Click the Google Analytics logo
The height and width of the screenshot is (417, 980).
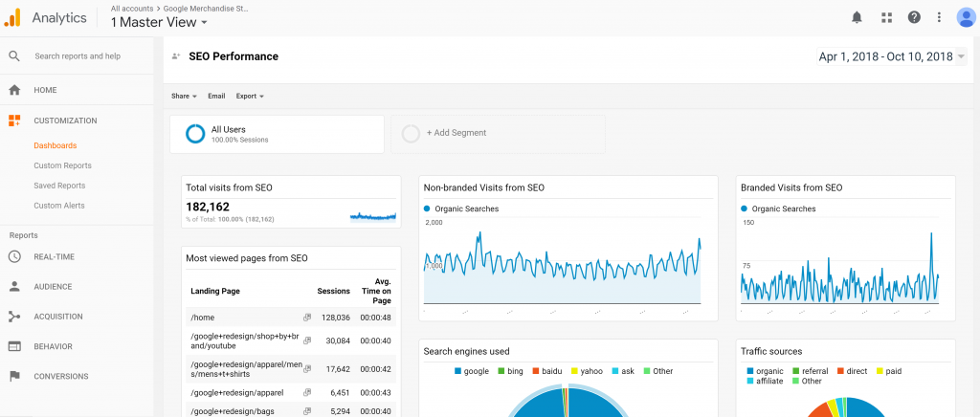(x=12, y=17)
